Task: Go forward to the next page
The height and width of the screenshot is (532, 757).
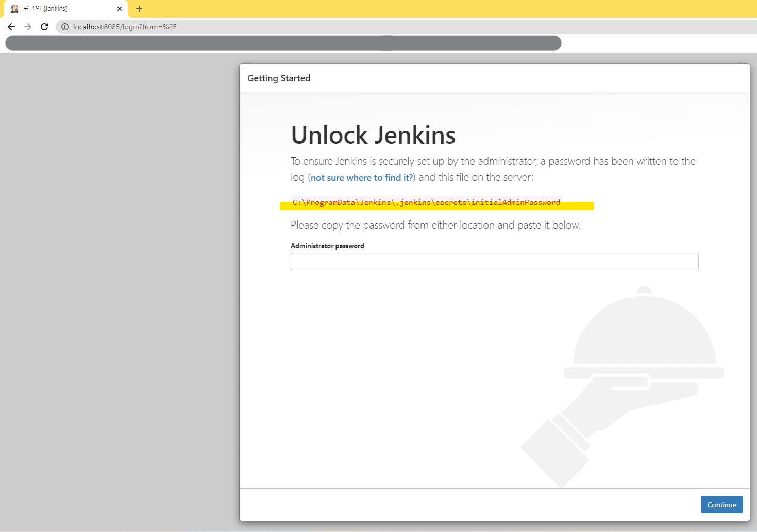Action: (28, 27)
